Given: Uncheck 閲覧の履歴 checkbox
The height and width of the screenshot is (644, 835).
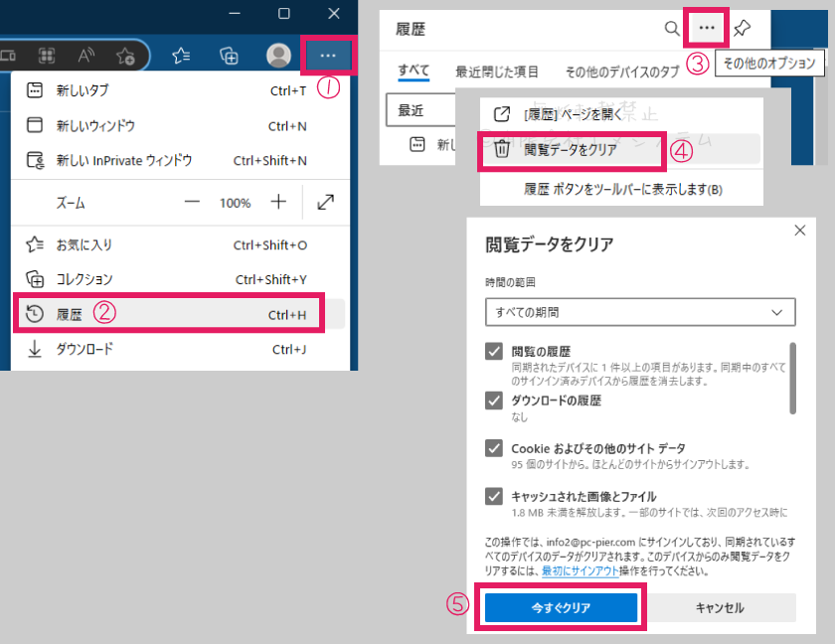Looking at the screenshot, I should (494, 351).
